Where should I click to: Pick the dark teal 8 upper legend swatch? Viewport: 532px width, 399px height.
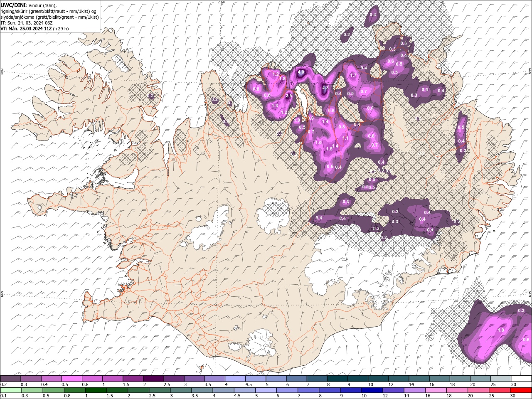coord(337,379)
